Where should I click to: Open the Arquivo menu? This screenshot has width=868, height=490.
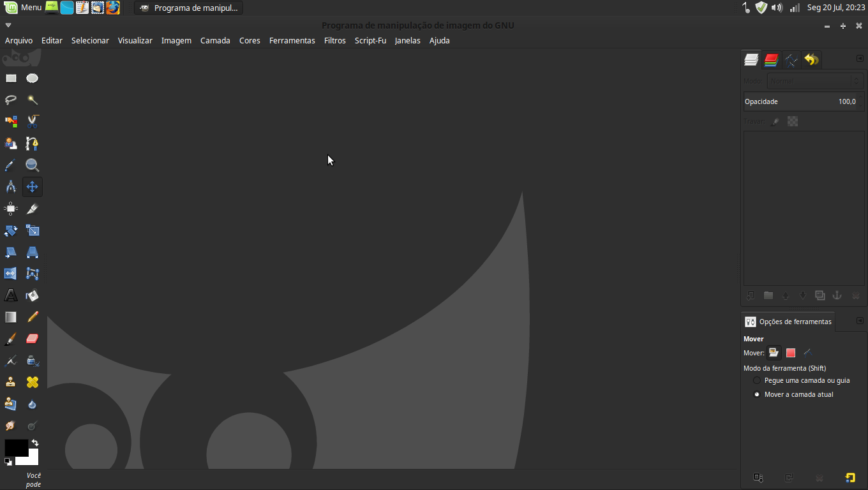pyautogui.click(x=19, y=40)
